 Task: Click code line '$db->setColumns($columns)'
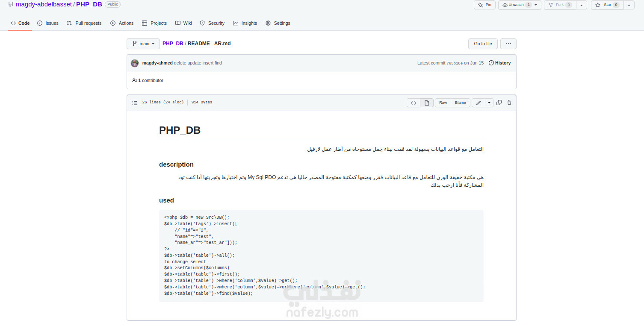197,268
